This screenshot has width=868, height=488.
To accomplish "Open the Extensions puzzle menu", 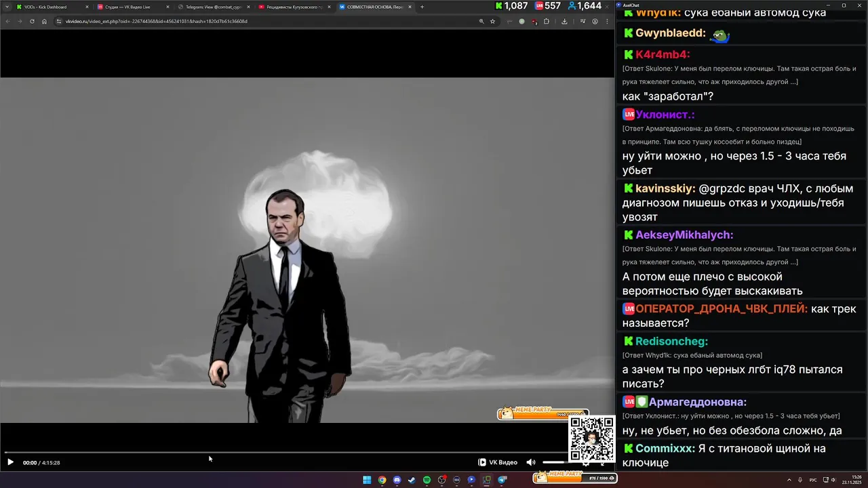I will coord(547,21).
